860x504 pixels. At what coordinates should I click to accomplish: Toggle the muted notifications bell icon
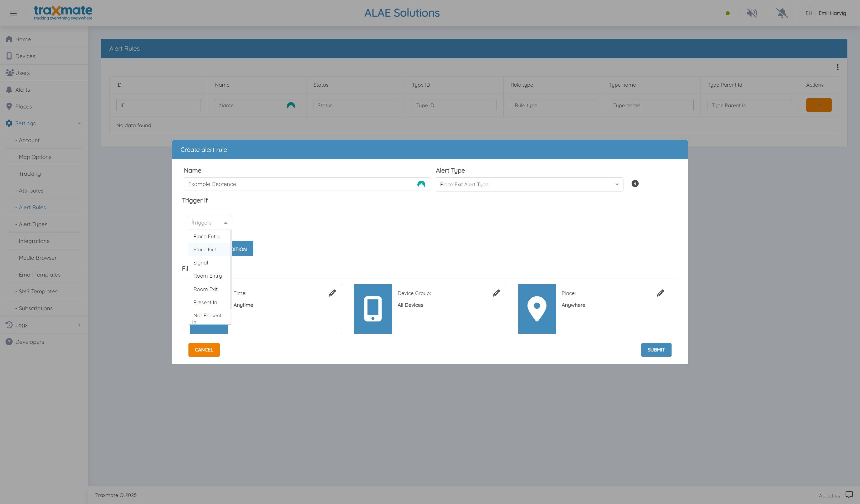click(x=781, y=13)
